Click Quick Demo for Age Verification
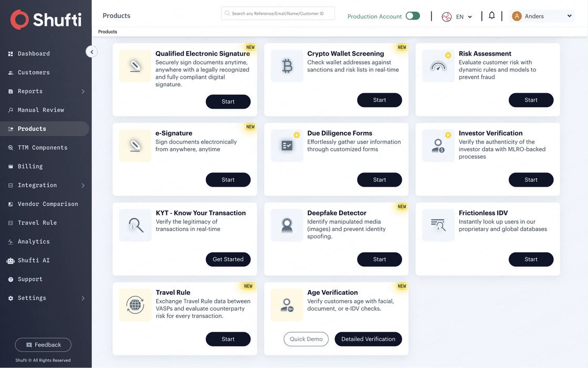Screen dimensions: 588x368 point(306,339)
